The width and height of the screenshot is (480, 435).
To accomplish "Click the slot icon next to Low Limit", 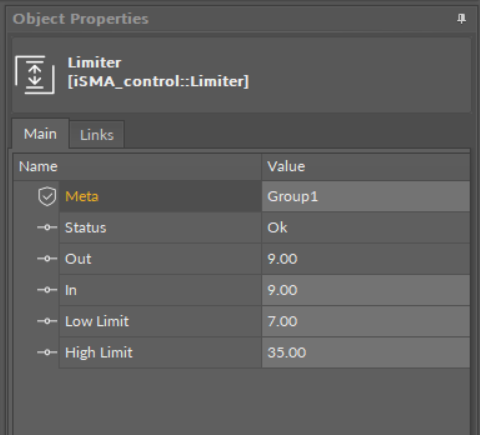I will point(47,321).
